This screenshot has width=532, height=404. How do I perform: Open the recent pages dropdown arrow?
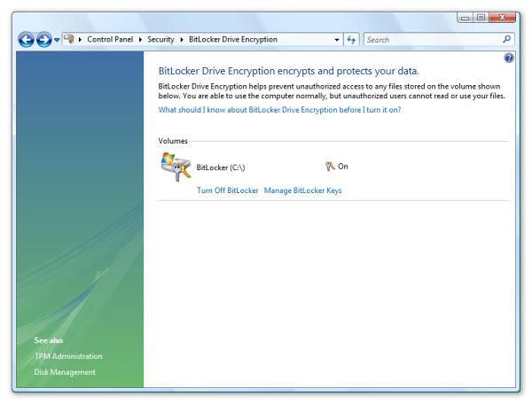pyautogui.click(x=57, y=40)
